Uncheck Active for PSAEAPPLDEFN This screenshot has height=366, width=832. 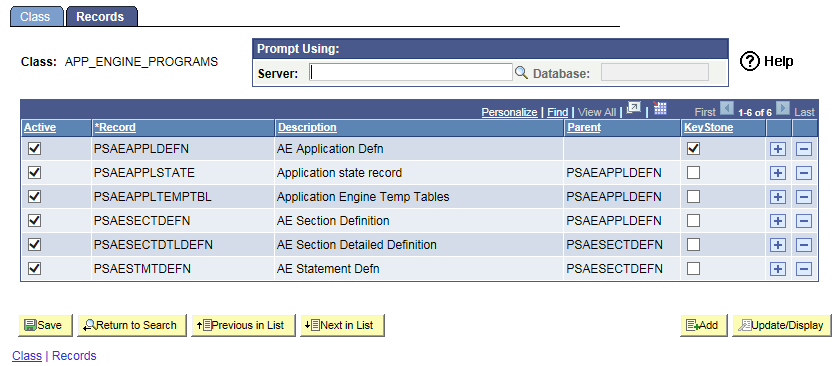click(34, 149)
